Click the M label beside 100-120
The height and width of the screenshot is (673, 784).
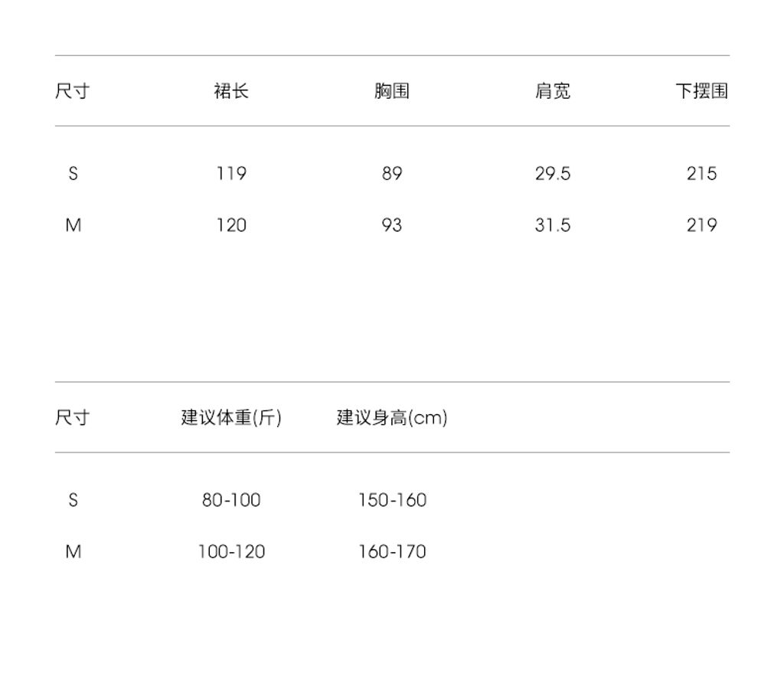pyautogui.click(x=73, y=551)
